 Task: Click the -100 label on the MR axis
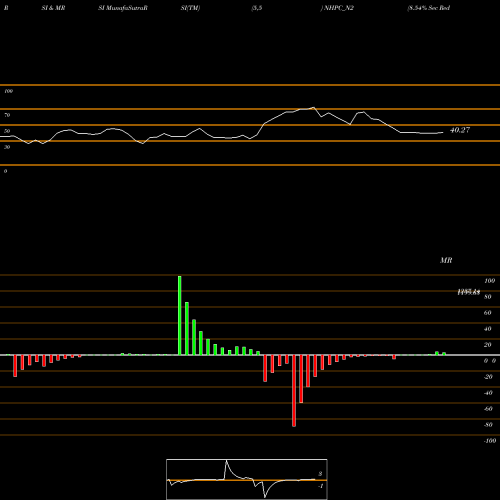pyautogui.click(x=490, y=441)
